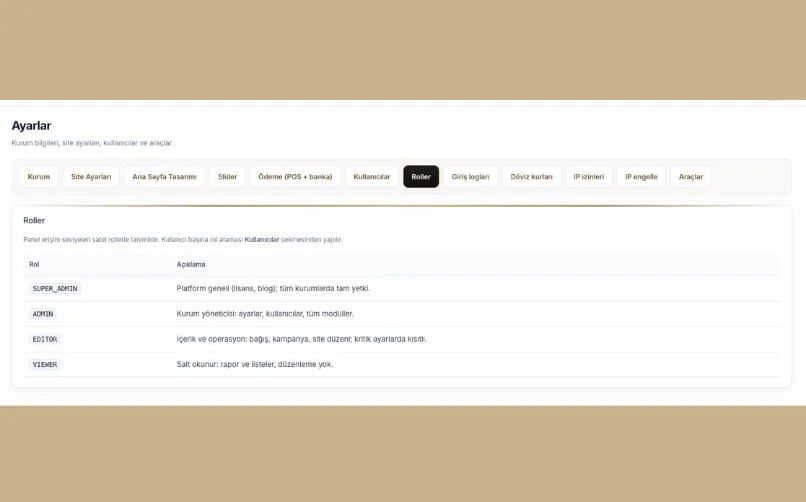The image size is (806, 502).
Task: Switch to the Site Ayarları tab
Action: [x=91, y=177]
